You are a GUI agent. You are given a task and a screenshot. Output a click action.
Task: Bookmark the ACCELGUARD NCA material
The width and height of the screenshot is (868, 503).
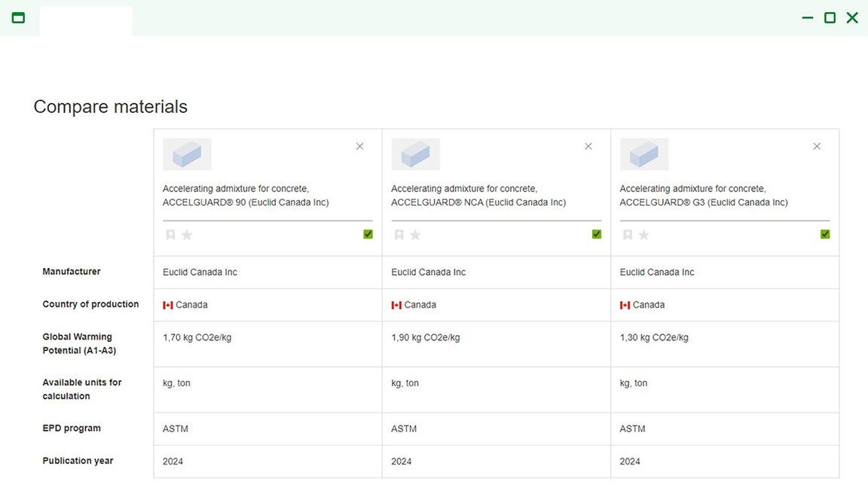pyautogui.click(x=399, y=235)
